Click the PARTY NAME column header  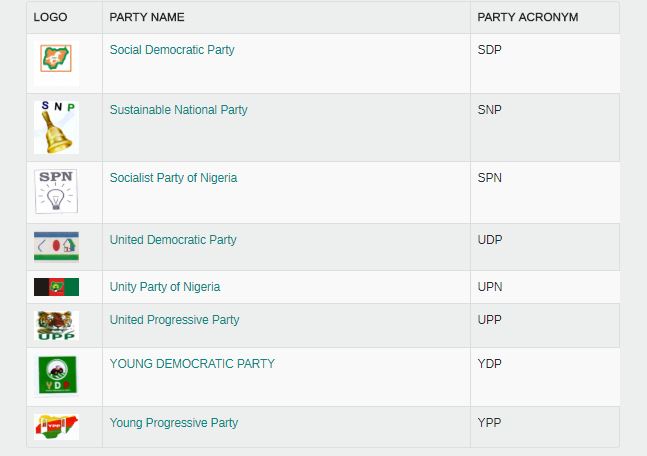click(147, 18)
